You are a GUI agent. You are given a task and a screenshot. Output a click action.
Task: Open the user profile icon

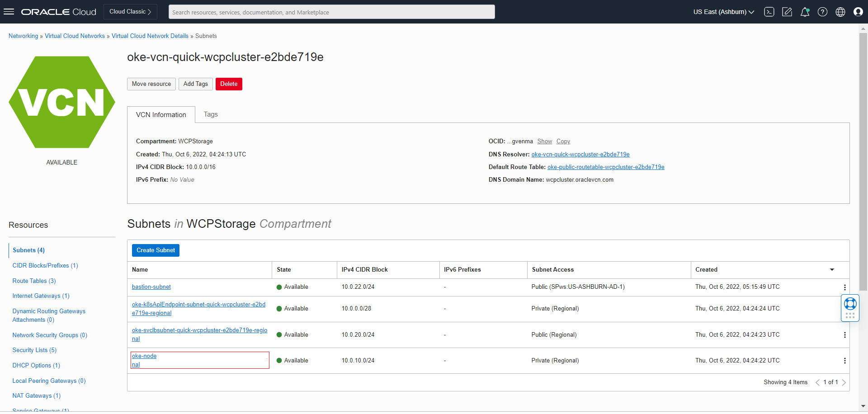(858, 12)
